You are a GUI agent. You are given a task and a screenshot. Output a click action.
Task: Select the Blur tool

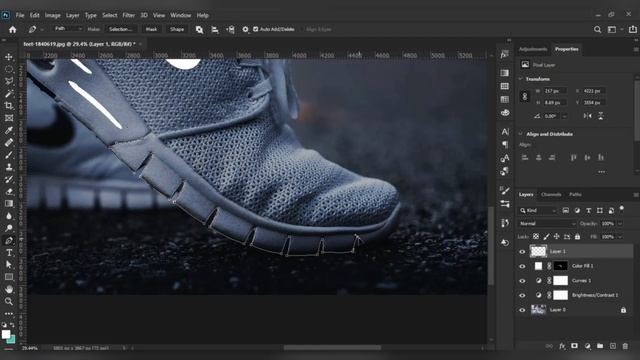(9, 216)
